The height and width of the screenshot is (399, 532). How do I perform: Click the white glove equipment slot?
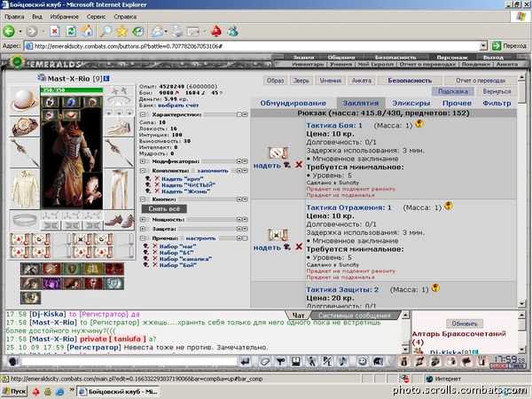(119, 127)
